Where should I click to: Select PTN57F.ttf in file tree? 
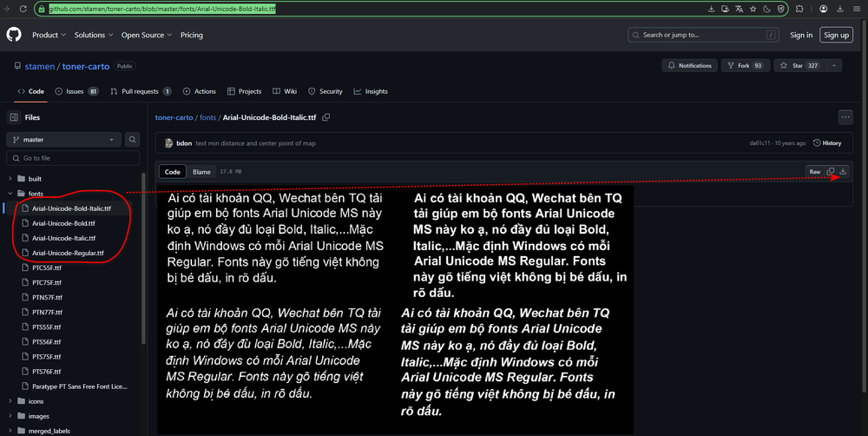tap(47, 298)
